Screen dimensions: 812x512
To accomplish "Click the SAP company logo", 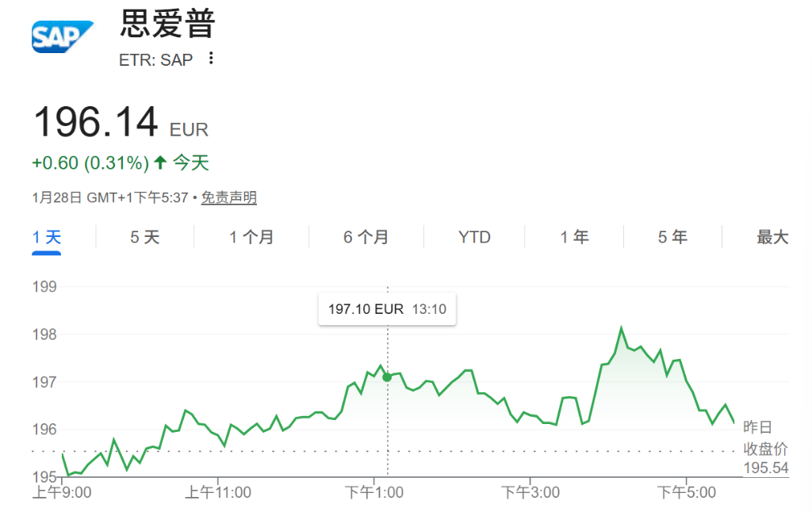I will [63, 37].
